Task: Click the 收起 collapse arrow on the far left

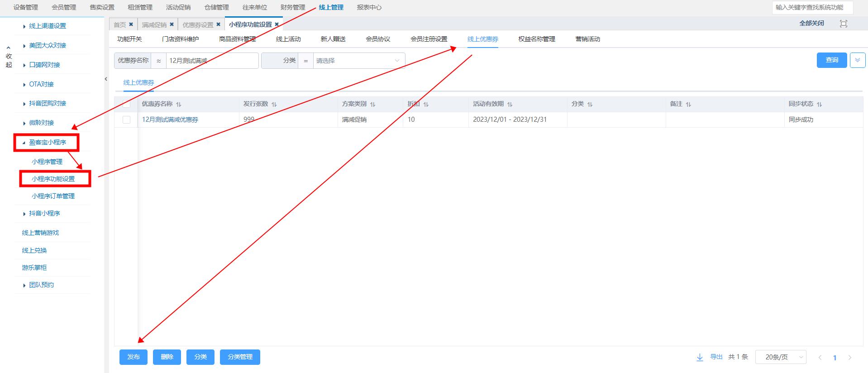Action: coord(9,48)
